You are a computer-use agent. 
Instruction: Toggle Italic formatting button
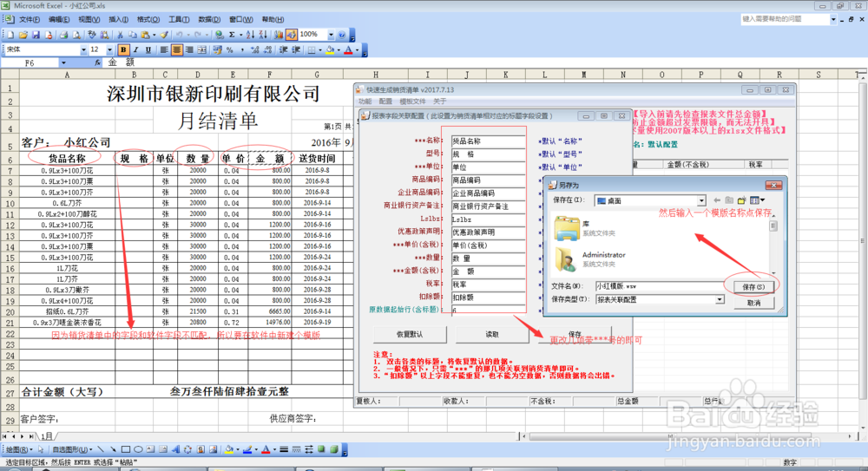pos(135,49)
